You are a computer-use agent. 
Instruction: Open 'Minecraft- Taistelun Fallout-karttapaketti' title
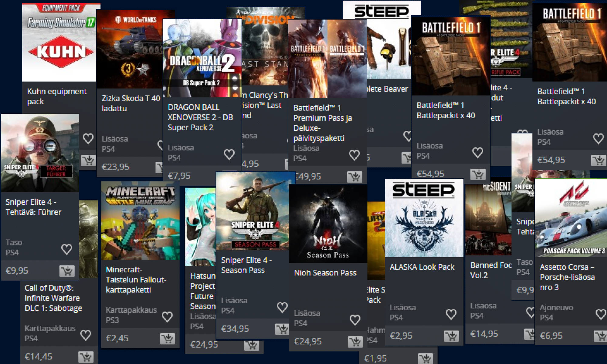[136, 280]
